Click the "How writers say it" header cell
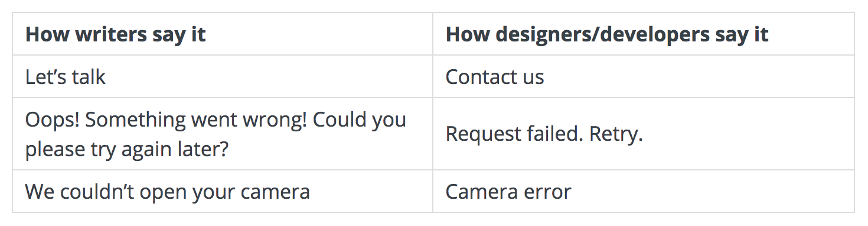The width and height of the screenshot is (868, 226). 223,34
